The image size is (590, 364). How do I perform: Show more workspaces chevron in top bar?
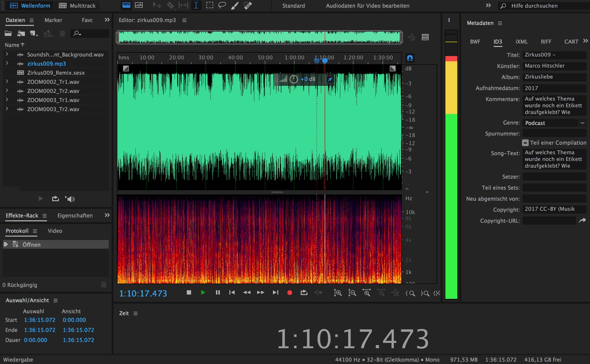tap(488, 5)
